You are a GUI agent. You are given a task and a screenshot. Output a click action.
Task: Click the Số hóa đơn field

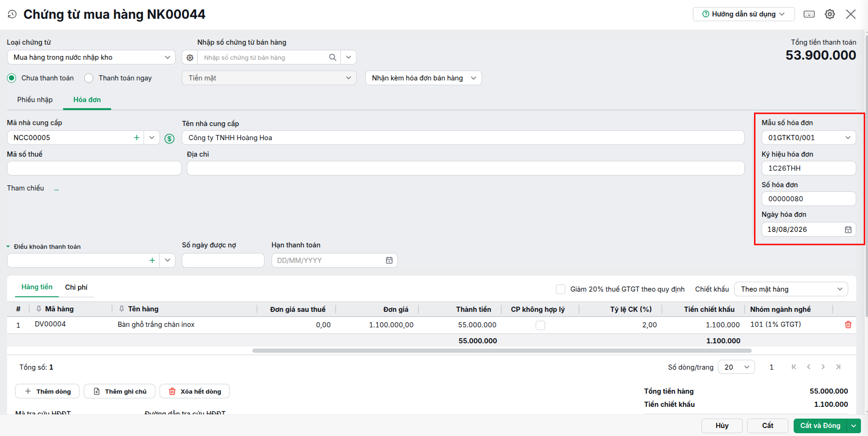tap(809, 199)
